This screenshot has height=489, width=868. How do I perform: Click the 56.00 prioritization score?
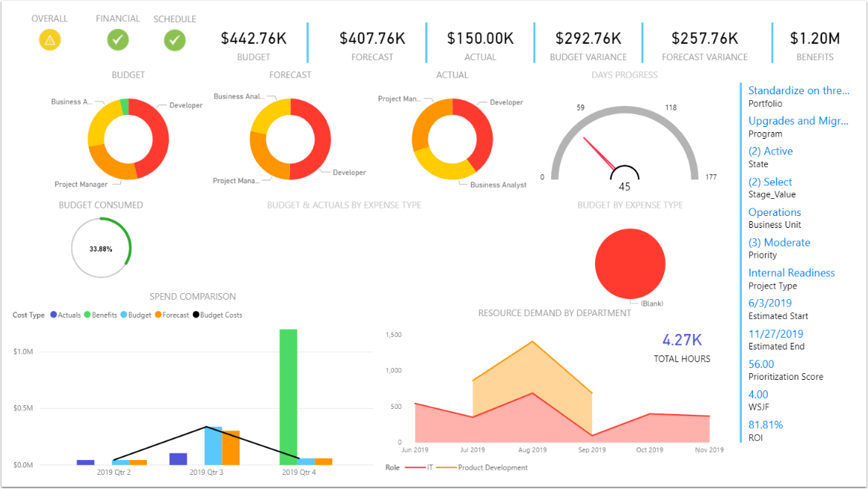pos(761,364)
